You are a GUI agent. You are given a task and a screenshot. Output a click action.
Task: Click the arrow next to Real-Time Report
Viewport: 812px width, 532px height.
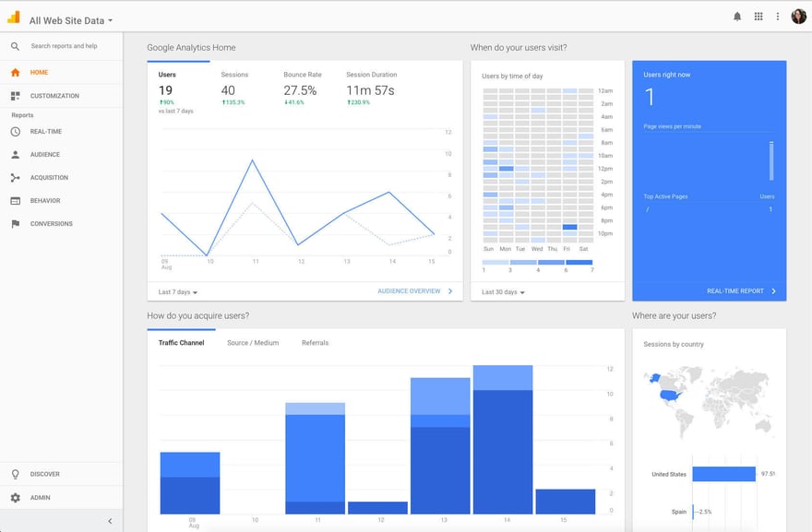773,290
